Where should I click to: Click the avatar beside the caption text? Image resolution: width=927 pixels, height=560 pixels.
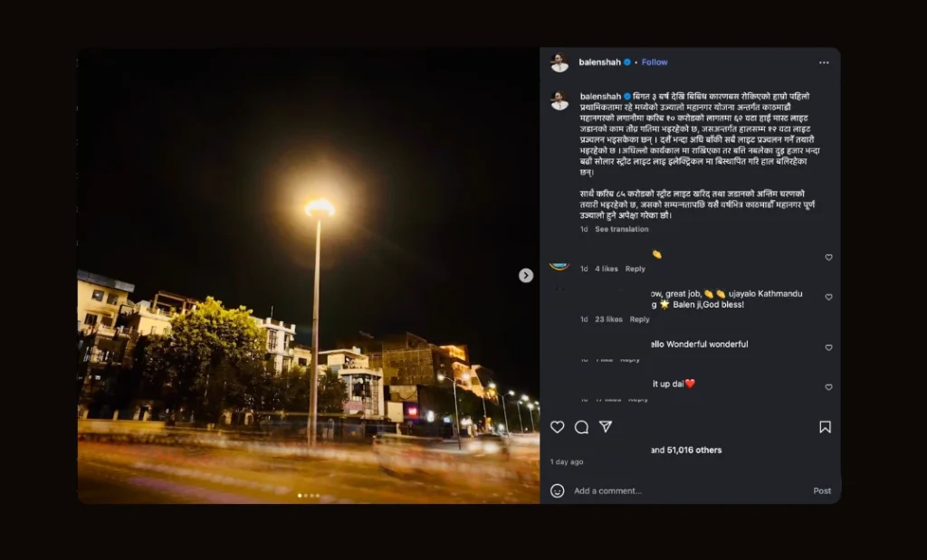click(x=559, y=100)
